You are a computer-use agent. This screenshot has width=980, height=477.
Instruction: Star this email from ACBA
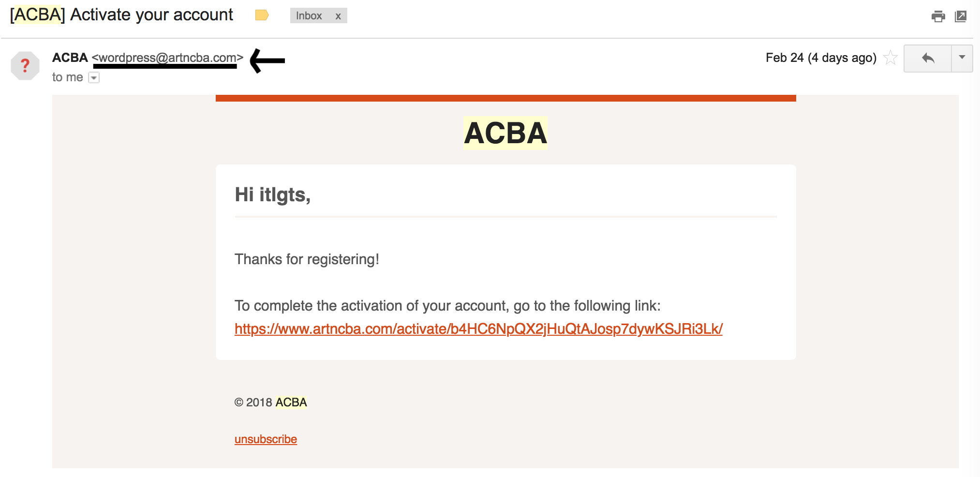coord(891,58)
